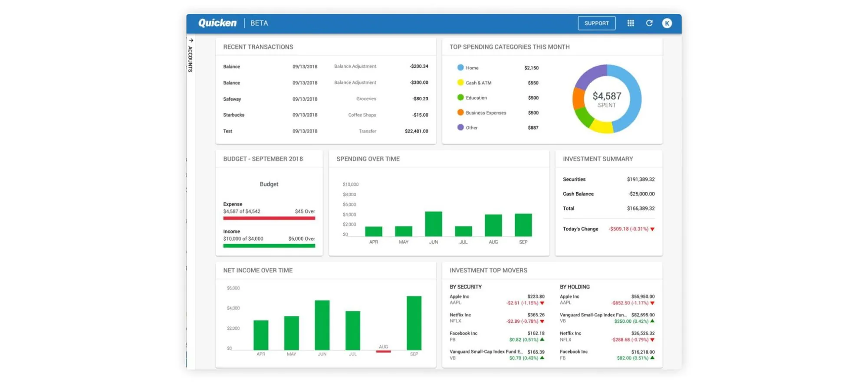Click the Quicken logo
Viewport: 868px width, 384px height.
pyautogui.click(x=217, y=23)
